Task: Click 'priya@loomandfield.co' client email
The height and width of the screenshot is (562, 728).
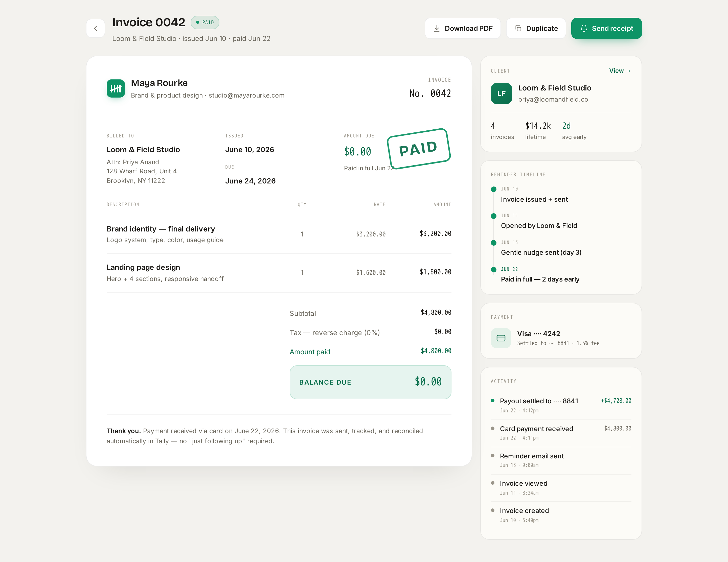Action: tap(553, 99)
